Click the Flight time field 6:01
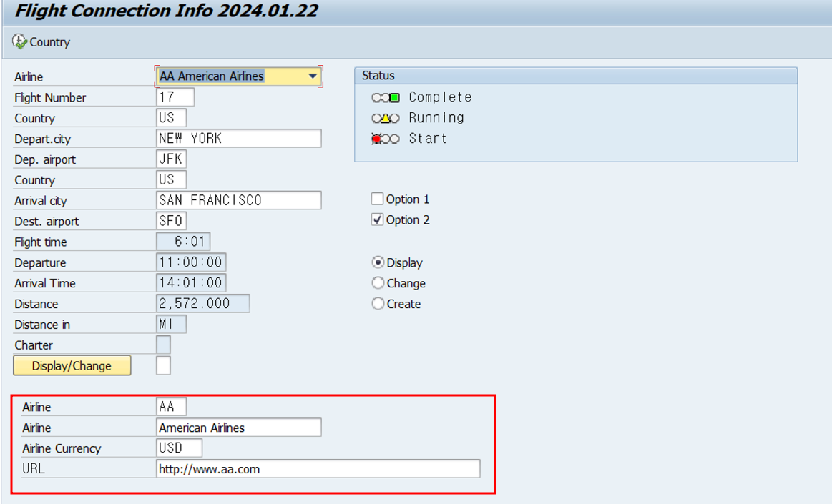The height and width of the screenshot is (504, 832). click(183, 242)
